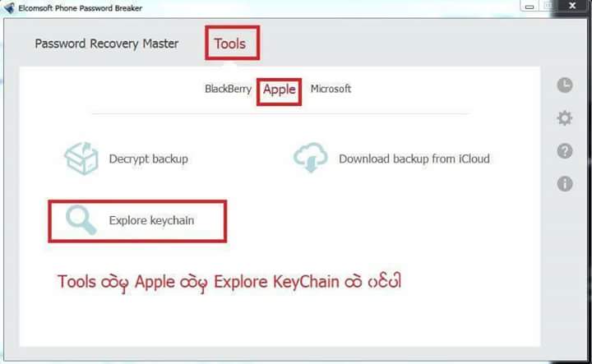This screenshot has height=364, width=592.
Task: Click the maximize window button
Action: click(548, 6)
